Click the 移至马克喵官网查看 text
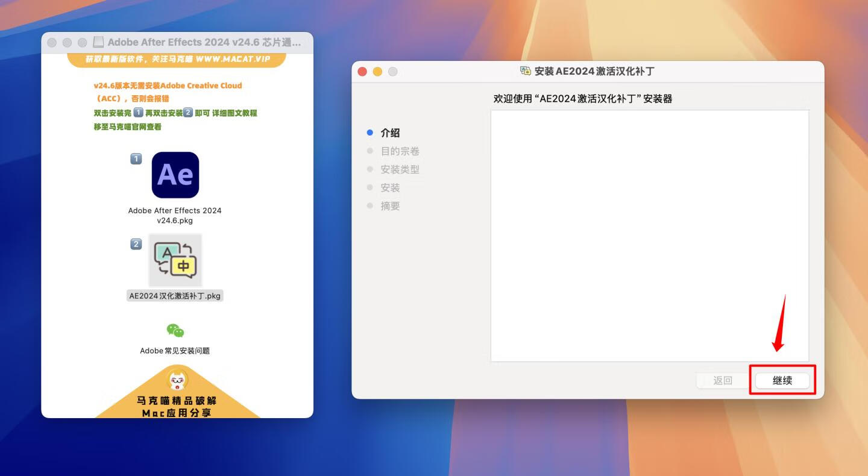868x476 pixels. (x=127, y=127)
